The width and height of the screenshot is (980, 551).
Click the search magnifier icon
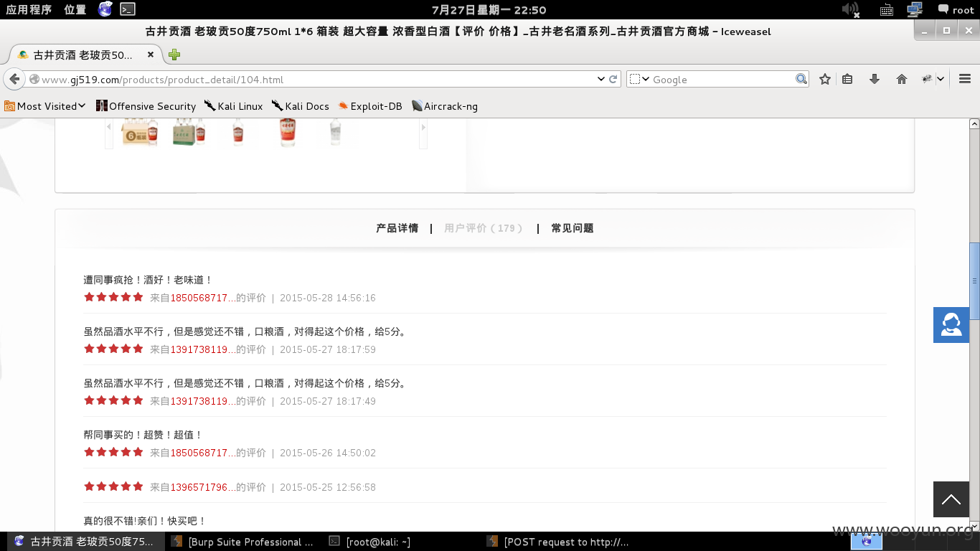(x=801, y=80)
